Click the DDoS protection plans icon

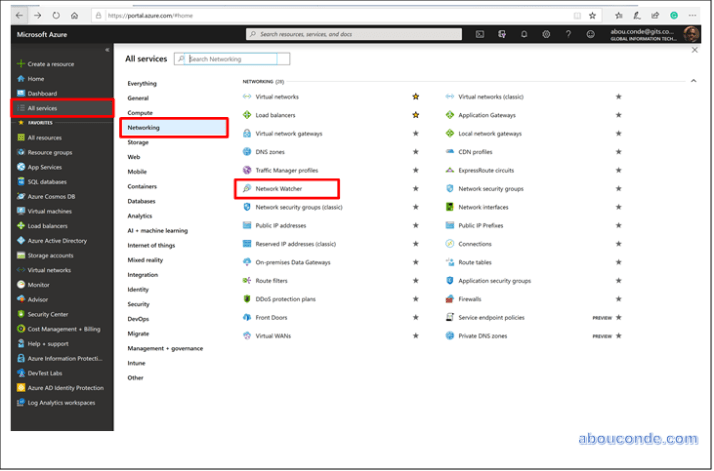247,299
